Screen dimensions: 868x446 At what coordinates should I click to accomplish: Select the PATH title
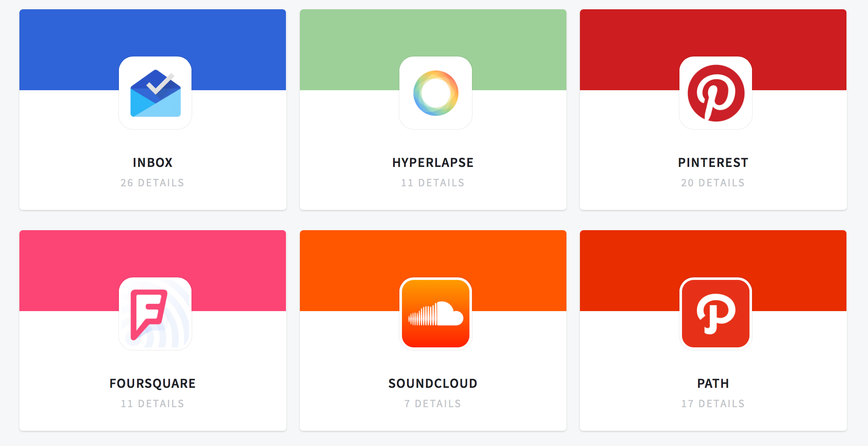pyautogui.click(x=713, y=384)
